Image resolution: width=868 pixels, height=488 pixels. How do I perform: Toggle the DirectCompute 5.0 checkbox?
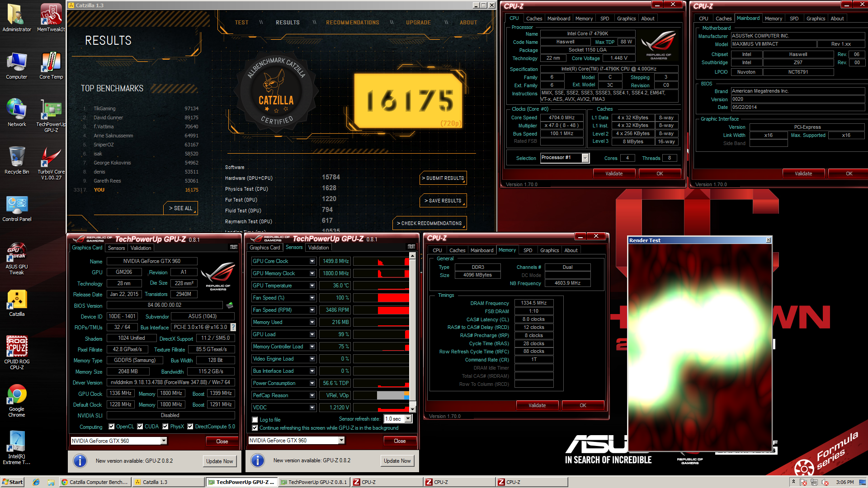190,427
